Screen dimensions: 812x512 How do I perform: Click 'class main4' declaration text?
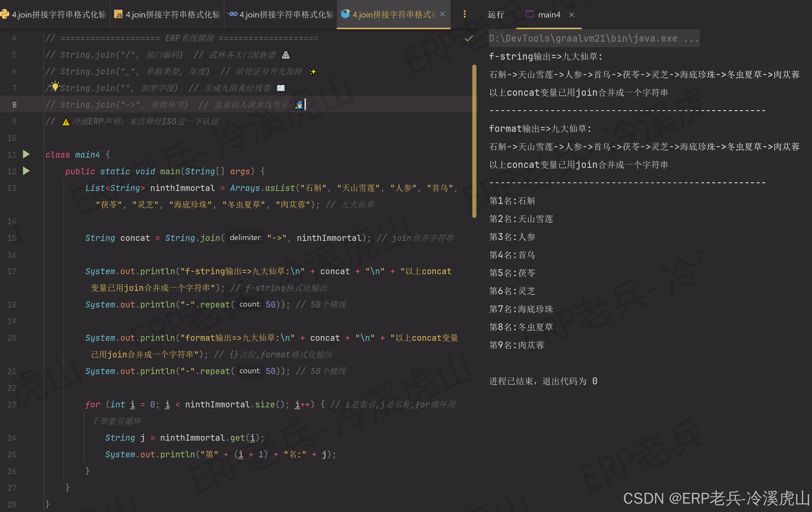[72, 155]
